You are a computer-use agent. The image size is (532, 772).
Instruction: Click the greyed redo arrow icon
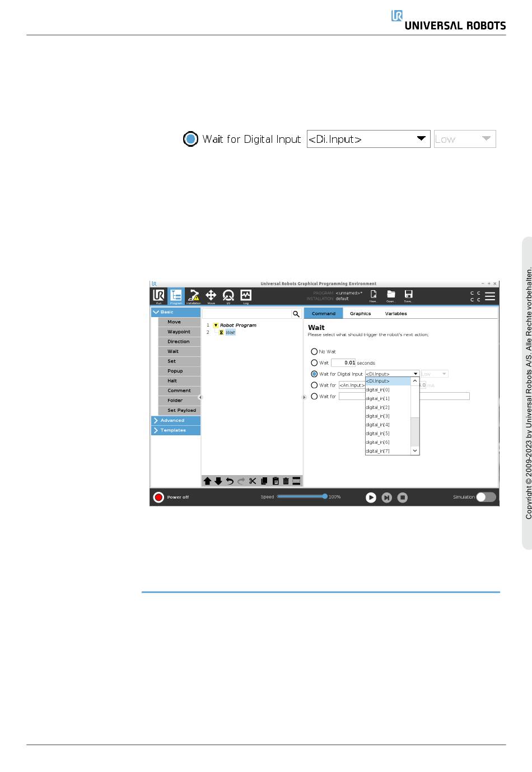click(241, 481)
